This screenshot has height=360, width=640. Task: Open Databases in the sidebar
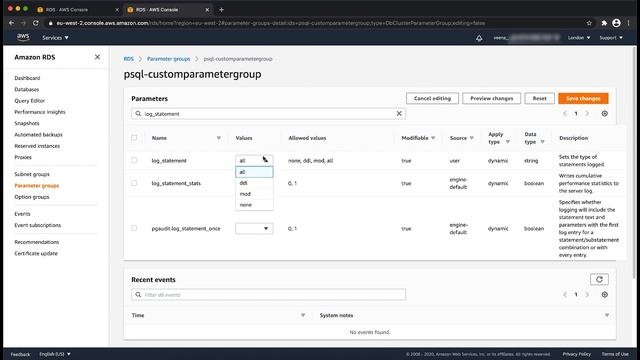click(27, 89)
